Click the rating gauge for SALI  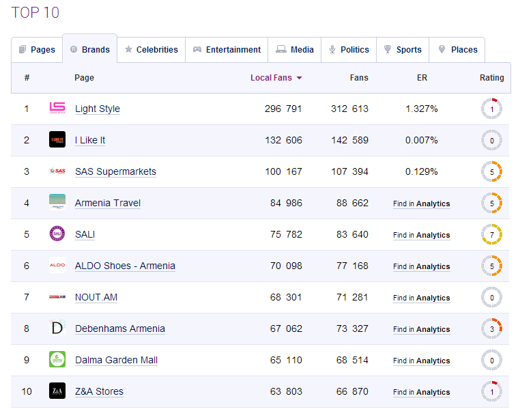pos(491,234)
